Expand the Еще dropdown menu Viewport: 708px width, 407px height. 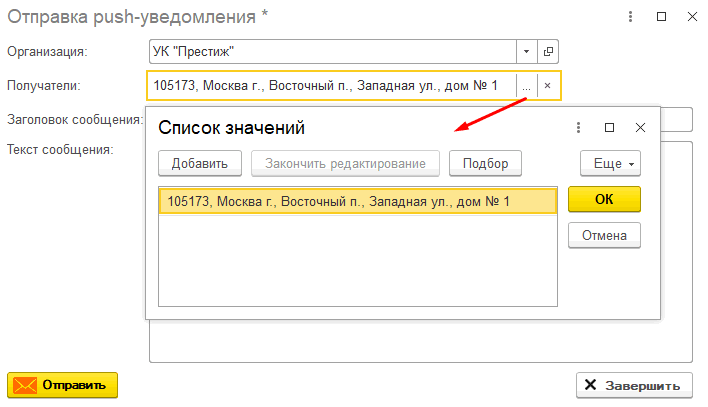pyautogui.click(x=610, y=163)
